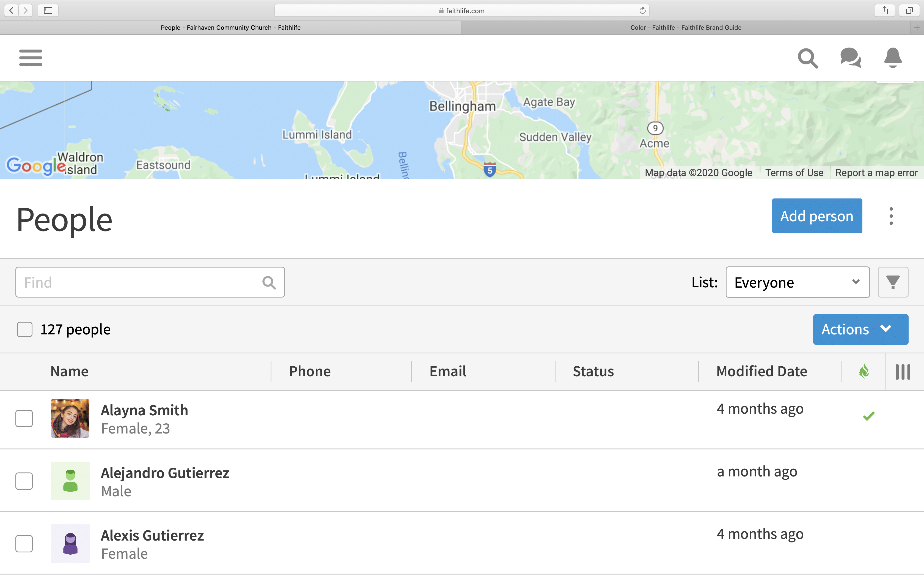The height and width of the screenshot is (578, 924).
Task: Click the Safari share button
Action: tap(884, 10)
